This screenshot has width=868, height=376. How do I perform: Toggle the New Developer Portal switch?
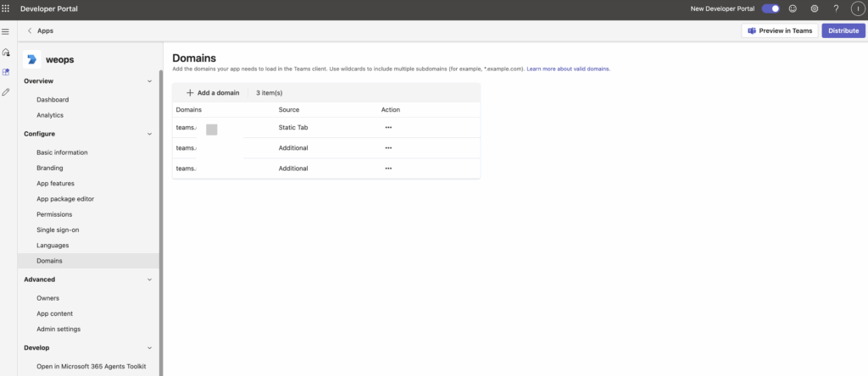(x=771, y=8)
